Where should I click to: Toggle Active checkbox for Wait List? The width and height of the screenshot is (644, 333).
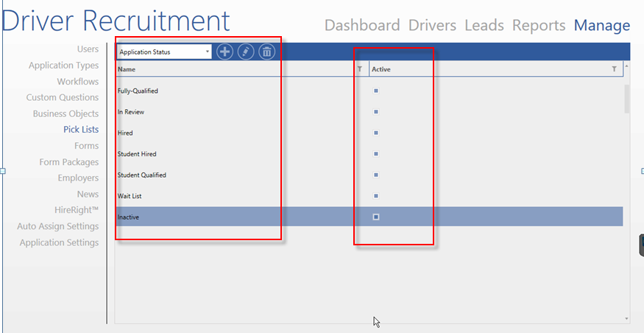376,196
